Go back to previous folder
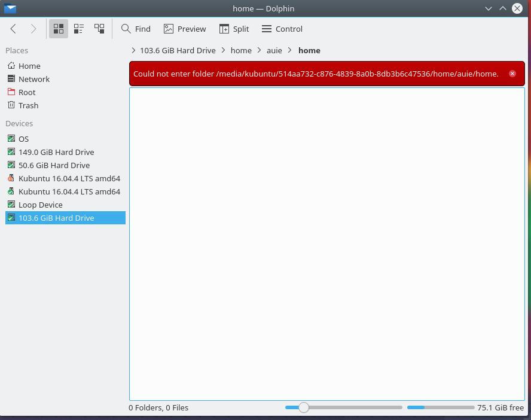Image resolution: width=531 pixels, height=420 pixels. [13, 29]
